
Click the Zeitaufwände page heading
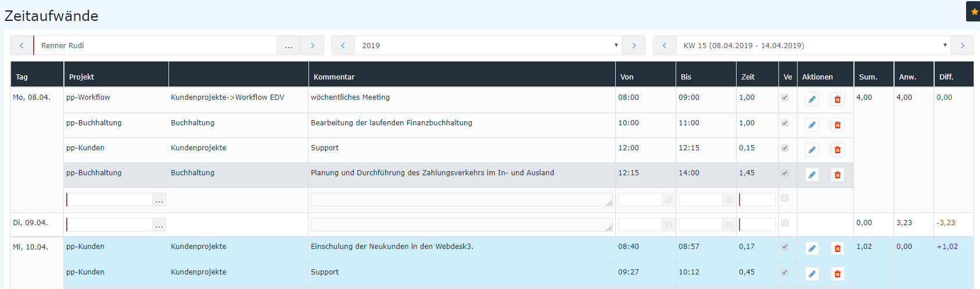coord(51,16)
